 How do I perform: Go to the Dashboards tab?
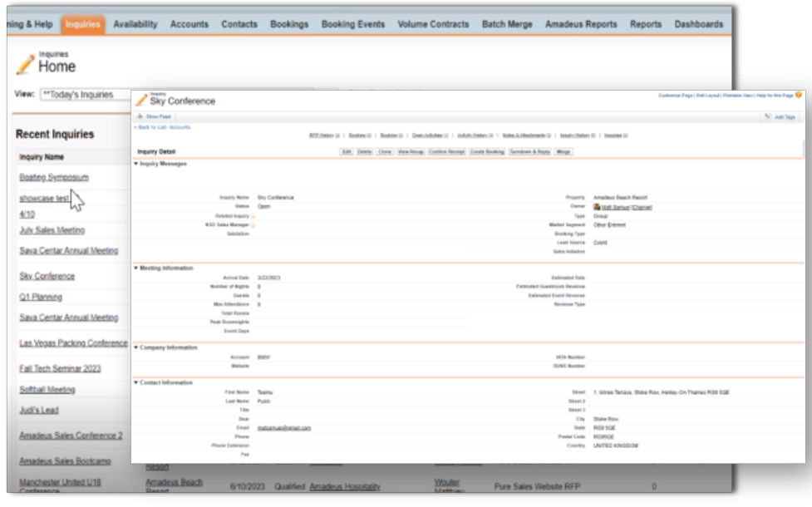pos(698,25)
